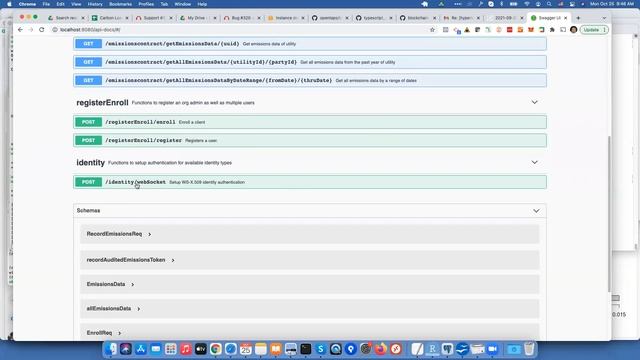Switch to the Carbon tab
This screenshot has height=360, width=640.
(x=110, y=18)
